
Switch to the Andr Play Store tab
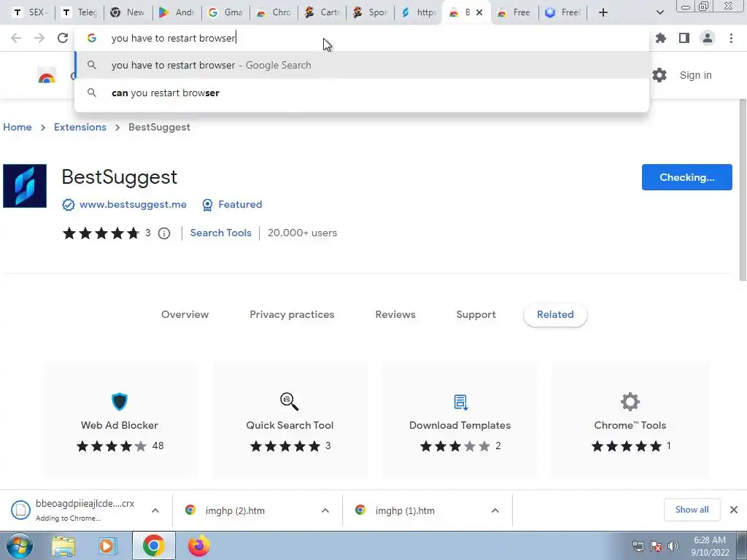point(177,12)
